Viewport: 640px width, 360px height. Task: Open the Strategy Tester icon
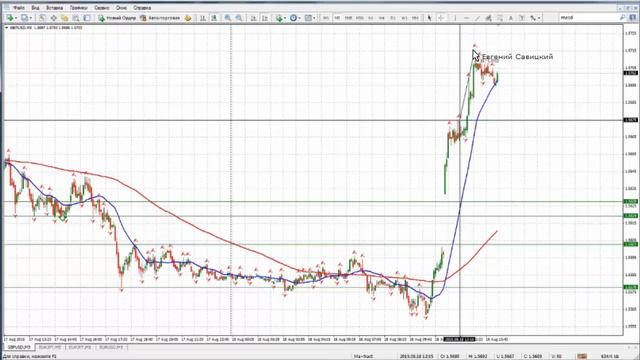pos(87,18)
